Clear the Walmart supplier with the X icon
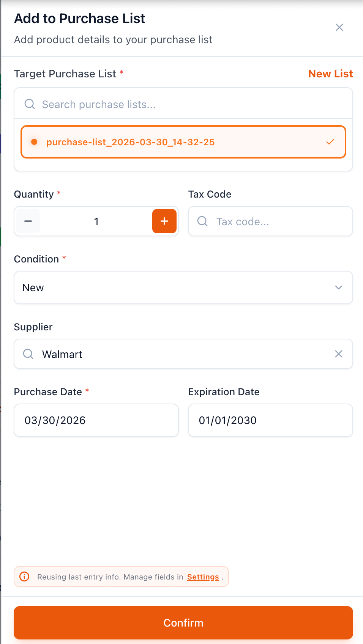363x644 pixels. [338, 354]
